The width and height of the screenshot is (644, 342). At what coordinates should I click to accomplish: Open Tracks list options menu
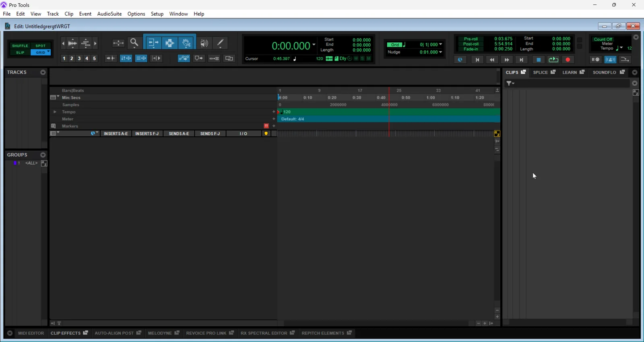[x=43, y=73]
